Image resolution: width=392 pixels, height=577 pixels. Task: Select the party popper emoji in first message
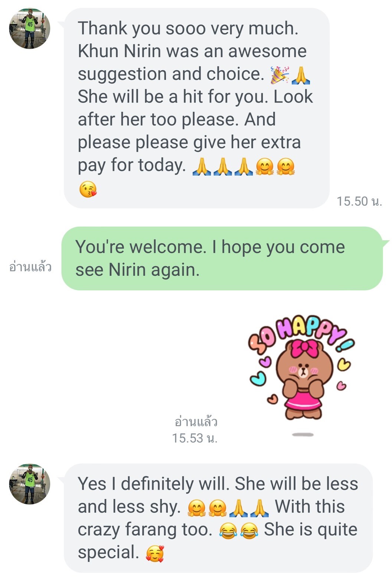(x=279, y=75)
